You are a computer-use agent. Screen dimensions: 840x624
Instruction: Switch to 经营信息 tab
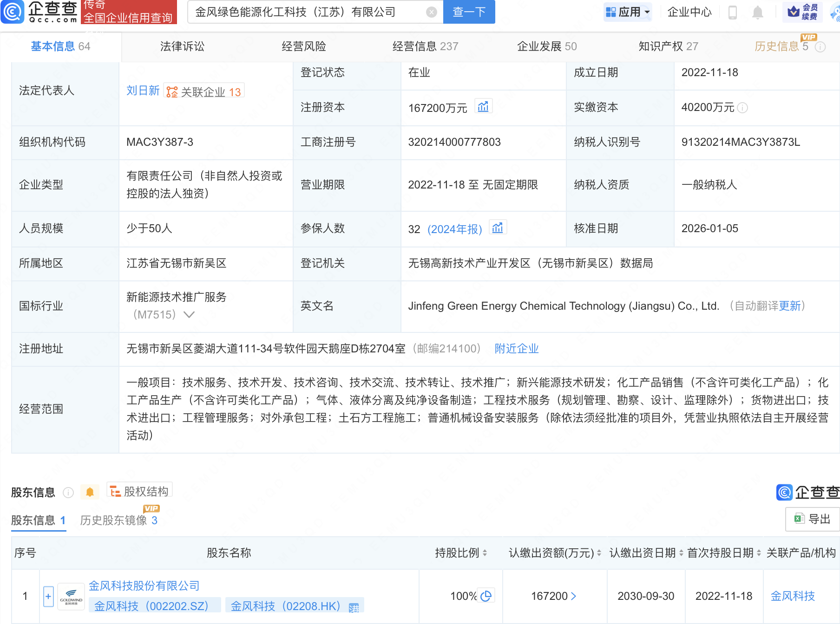point(425,46)
